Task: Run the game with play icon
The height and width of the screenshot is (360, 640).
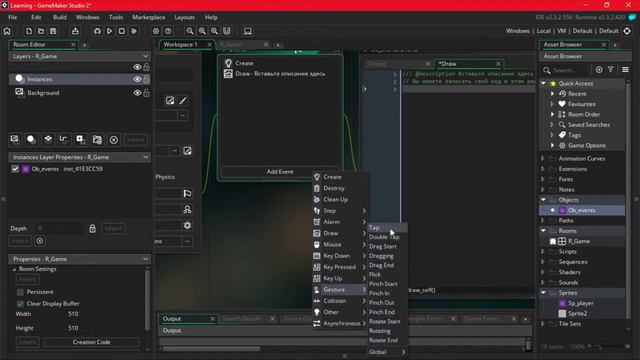Action: click(x=109, y=31)
